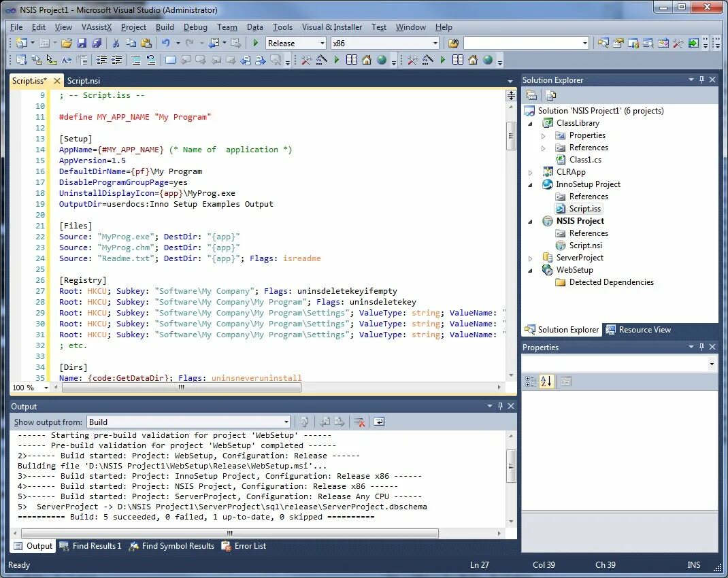The image size is (728, 578).
Task: Collapse the ClassLibrary project node
Action: [530, 123]
